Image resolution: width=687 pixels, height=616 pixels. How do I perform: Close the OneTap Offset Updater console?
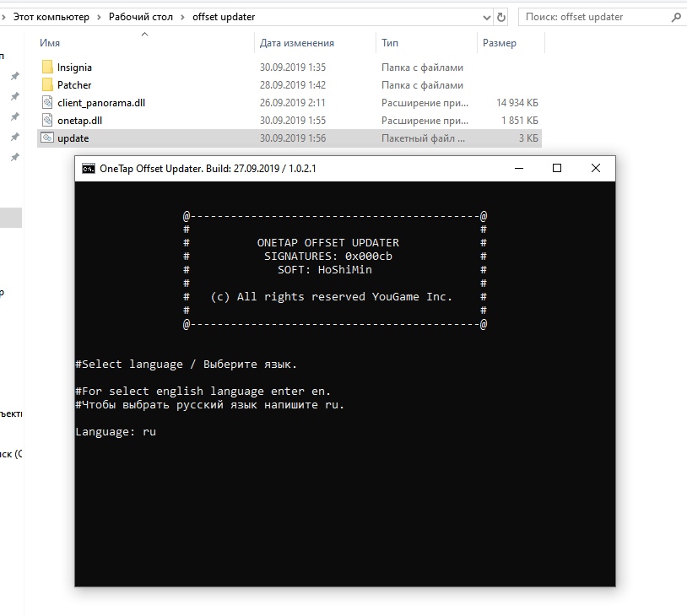point(596,168)
